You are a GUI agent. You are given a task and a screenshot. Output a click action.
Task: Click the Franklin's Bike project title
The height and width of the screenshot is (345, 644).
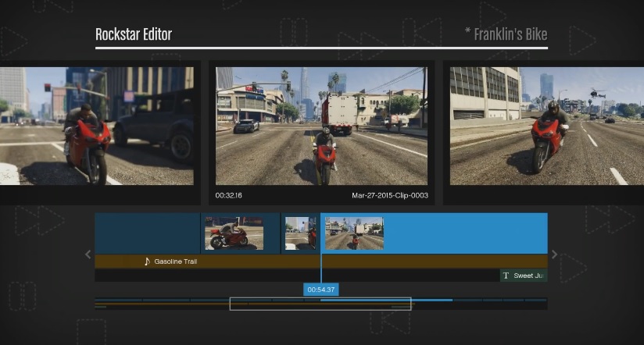tap(510, 34)
